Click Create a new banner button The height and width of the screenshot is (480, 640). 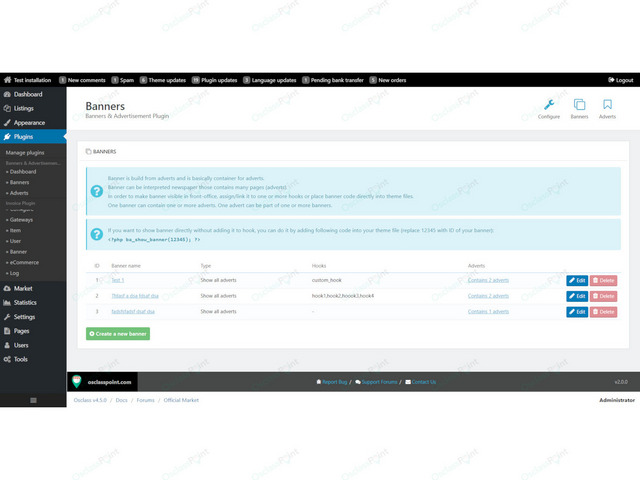tap(118, 334)
